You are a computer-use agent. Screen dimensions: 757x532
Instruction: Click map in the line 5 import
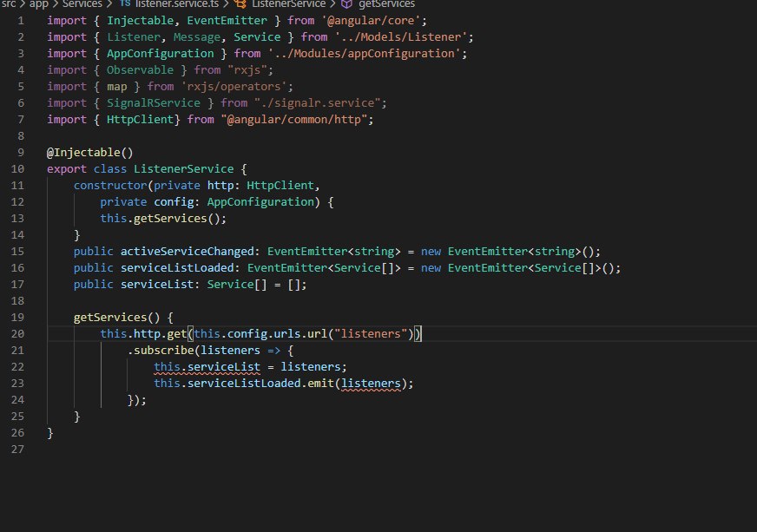pos(117,87)
